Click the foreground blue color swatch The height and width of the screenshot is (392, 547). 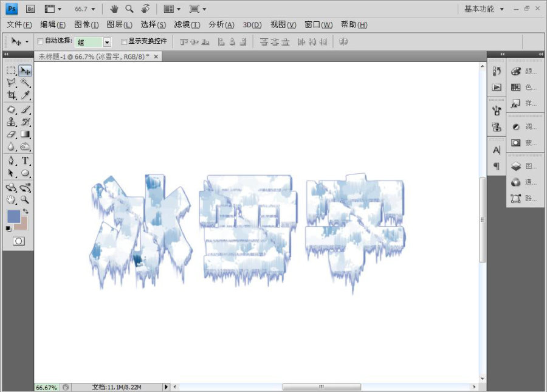[x=13, y=216]
